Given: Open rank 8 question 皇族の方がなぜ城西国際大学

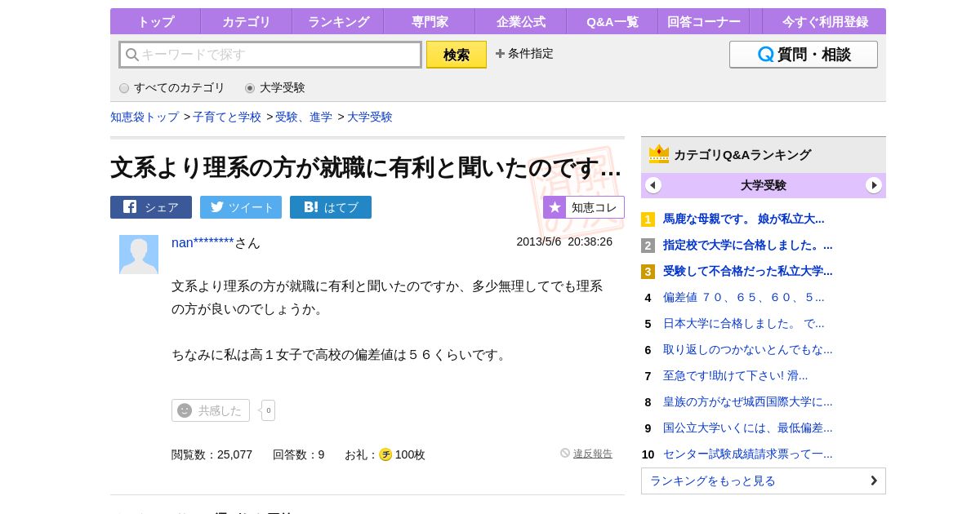Looking at the screenshot, I should click(747, 401).
